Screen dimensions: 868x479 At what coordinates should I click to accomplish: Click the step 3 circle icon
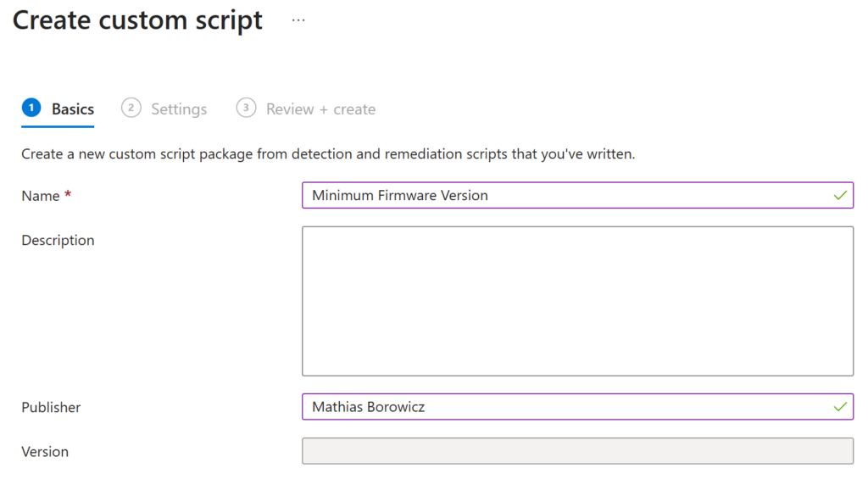pos(246,108)
